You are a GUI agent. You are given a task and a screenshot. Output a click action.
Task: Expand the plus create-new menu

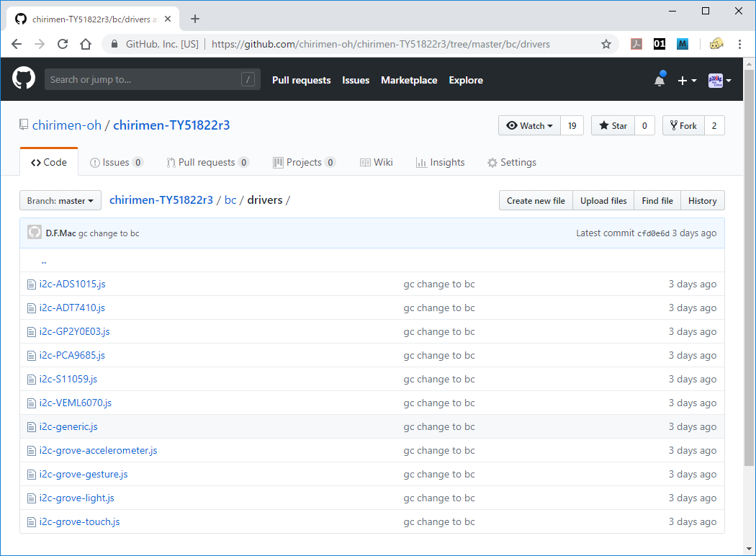pyautogui.click(x=687, y=80)
